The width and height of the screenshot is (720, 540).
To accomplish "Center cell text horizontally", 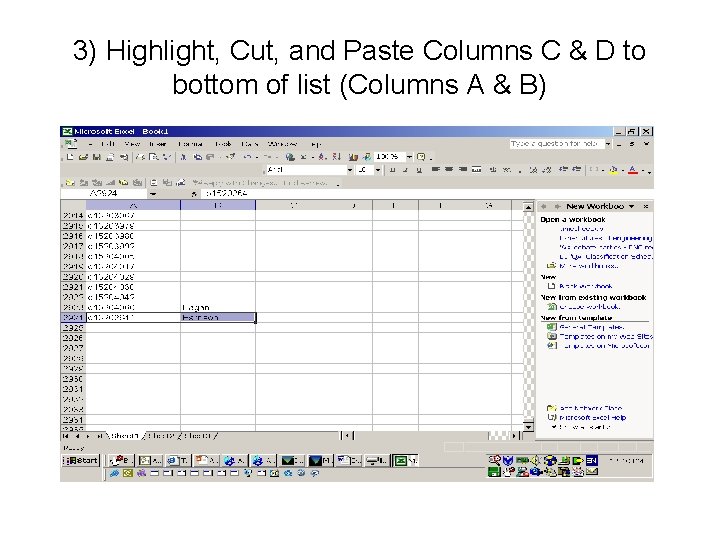I will click(x=449, y=170).
